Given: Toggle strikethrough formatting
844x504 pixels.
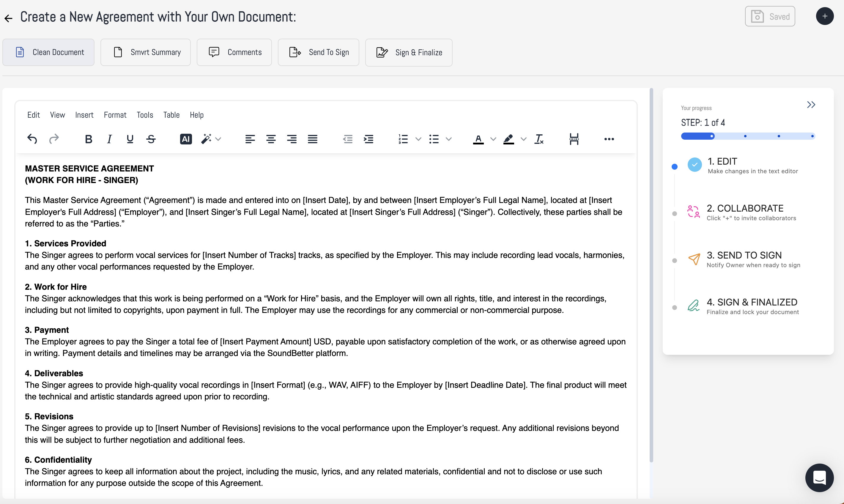Looking at the screenshot, I should [151, 139].
